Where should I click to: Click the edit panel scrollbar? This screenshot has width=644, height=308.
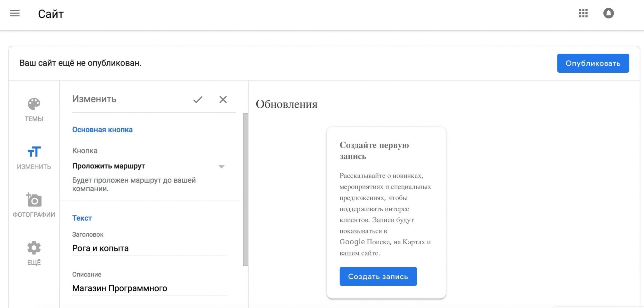(245, 189)
